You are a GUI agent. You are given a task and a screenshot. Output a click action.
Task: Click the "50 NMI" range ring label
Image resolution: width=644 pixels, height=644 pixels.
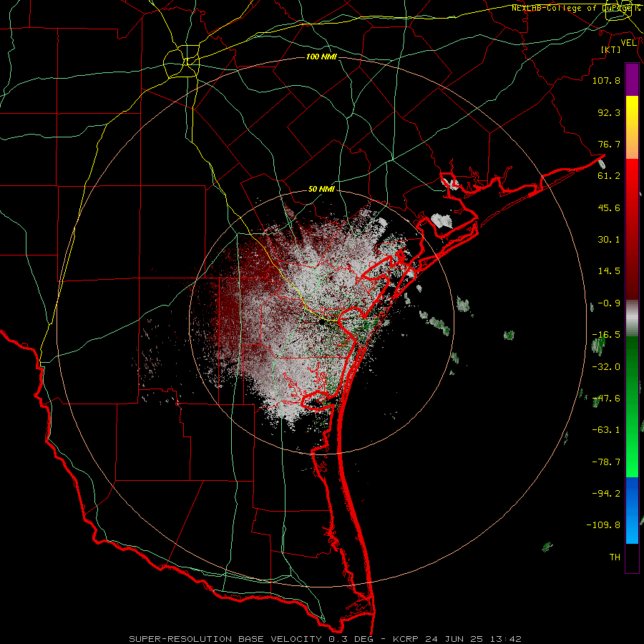[x=321, y=190]
